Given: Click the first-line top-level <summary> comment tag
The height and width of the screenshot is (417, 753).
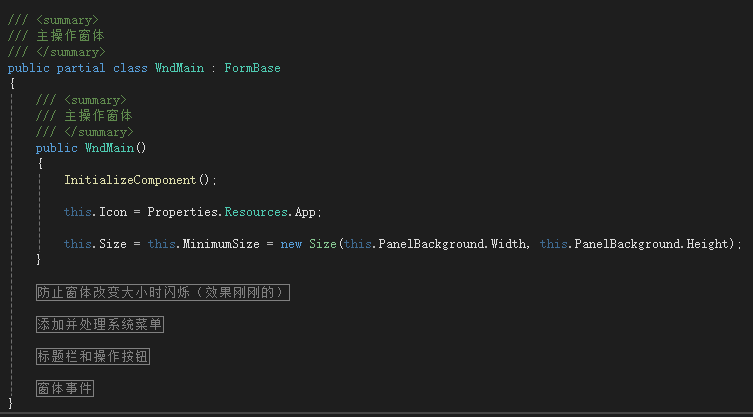Looking at the screenshot, I should coord(67,20).
